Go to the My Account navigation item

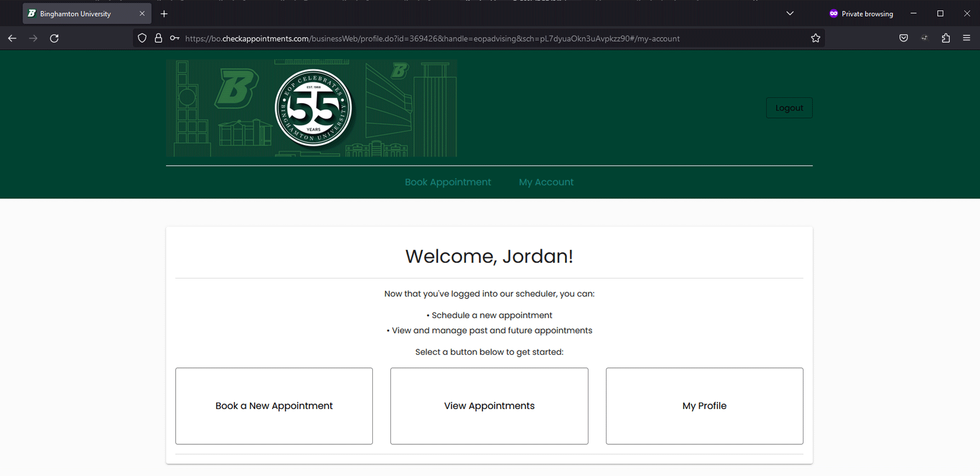[x=546, y=182]
